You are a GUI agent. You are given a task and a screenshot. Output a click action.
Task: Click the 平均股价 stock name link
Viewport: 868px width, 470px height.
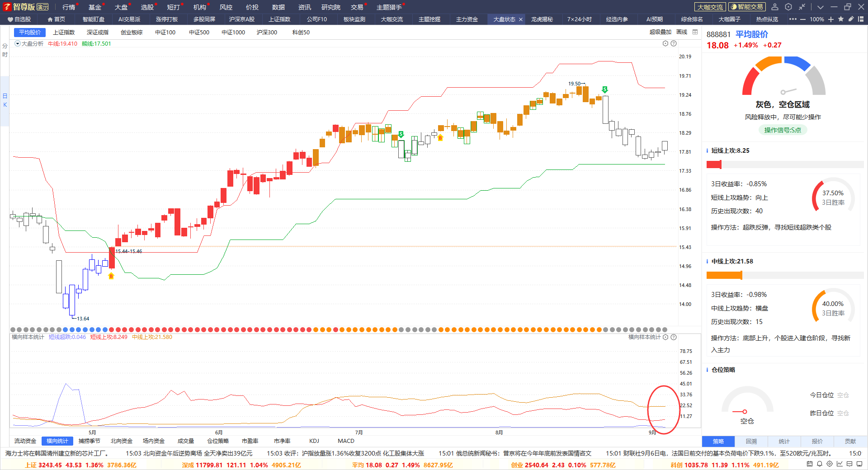pos(752,34)
